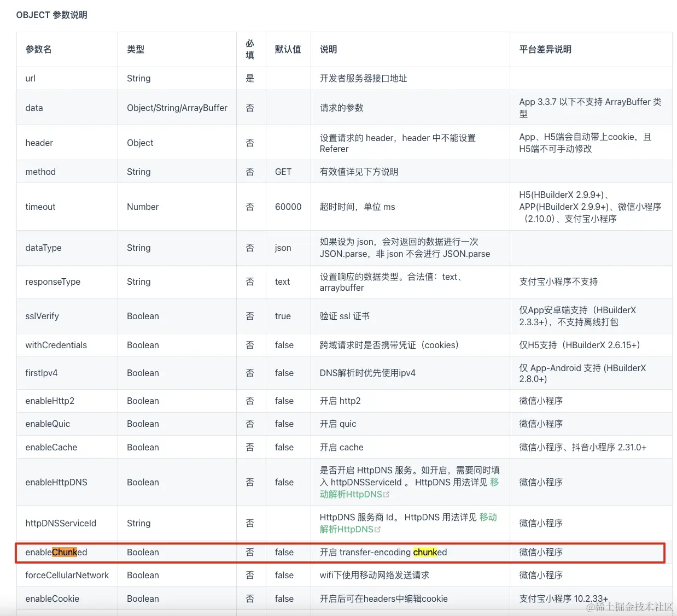Click 开发者服务器接口地址 description
The width and height of the screenshot is (677, 616).
pyautogui.click(x=363, y=78)
